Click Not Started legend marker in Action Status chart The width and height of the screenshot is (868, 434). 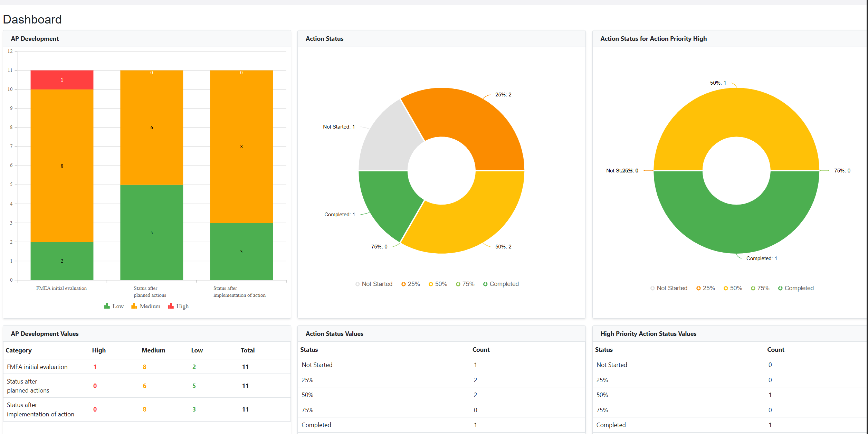[357, 284]
